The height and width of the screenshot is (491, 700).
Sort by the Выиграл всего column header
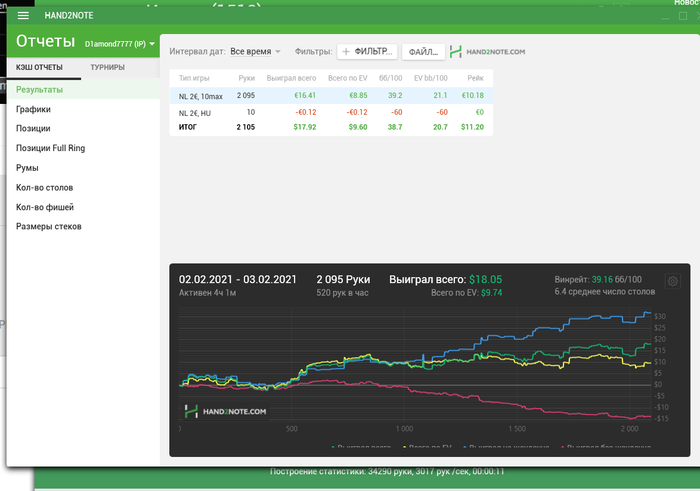pos(291,78)
